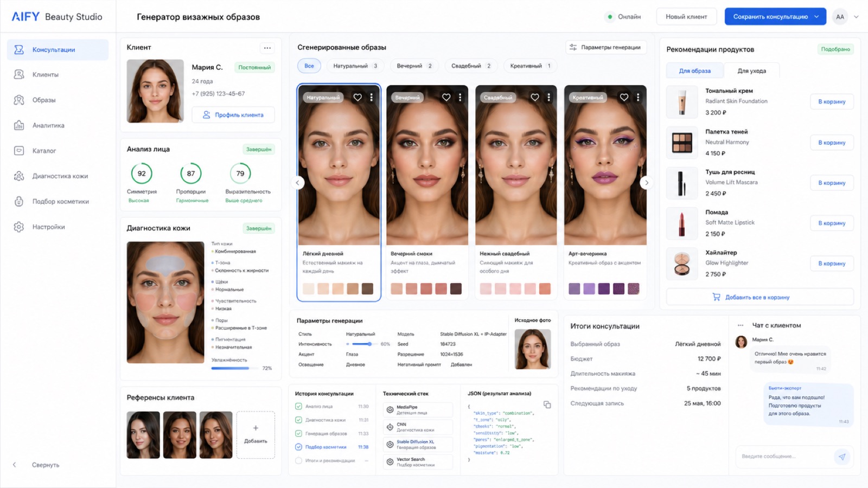
Task: Show the next generated looks with right arrow
Action: point(646,183)
